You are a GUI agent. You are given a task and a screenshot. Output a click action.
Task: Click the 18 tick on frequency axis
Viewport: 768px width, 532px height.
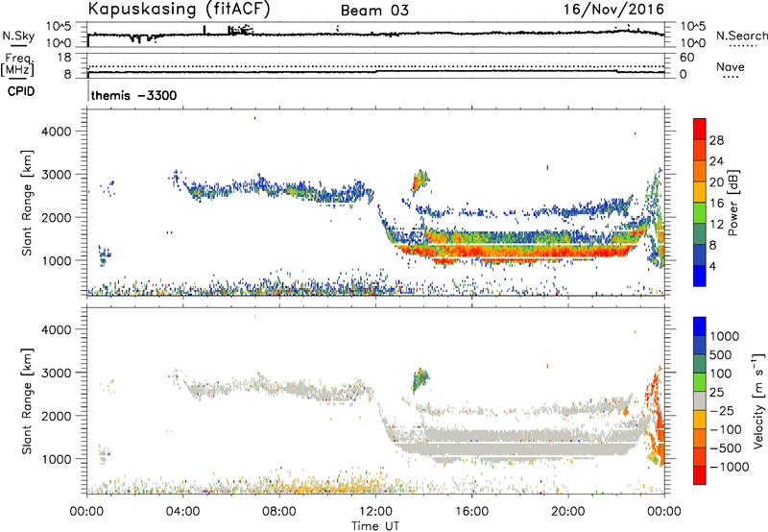point(64,58)
